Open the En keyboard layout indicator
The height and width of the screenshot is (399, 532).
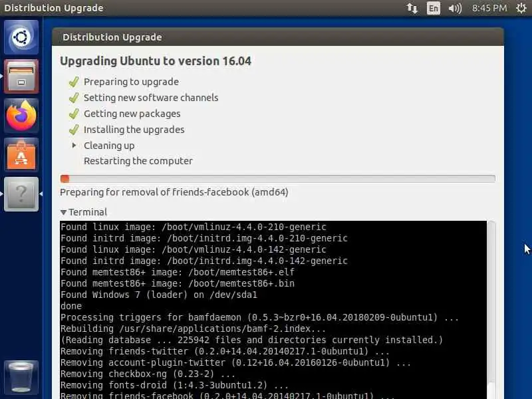pos(434,8)
